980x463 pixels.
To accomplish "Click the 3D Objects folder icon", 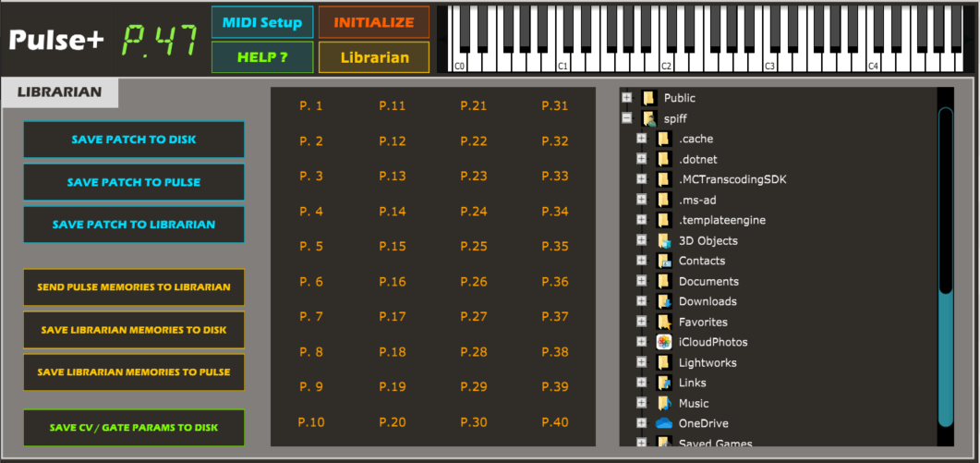I will [663, 240].
